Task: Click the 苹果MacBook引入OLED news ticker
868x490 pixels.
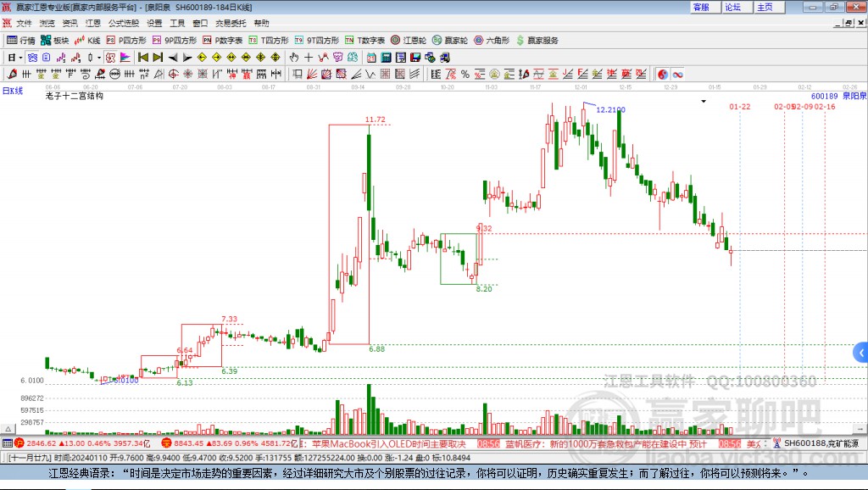Action: click(390, 443)
